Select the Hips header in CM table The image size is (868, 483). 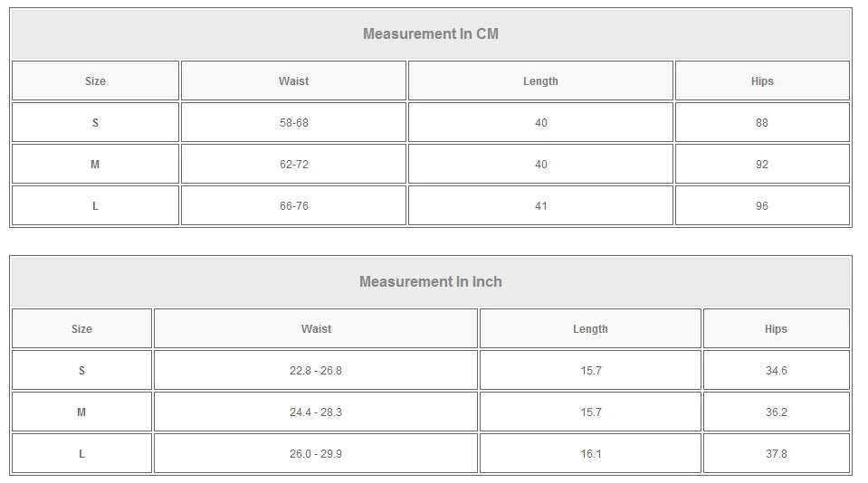coord(762,81)
